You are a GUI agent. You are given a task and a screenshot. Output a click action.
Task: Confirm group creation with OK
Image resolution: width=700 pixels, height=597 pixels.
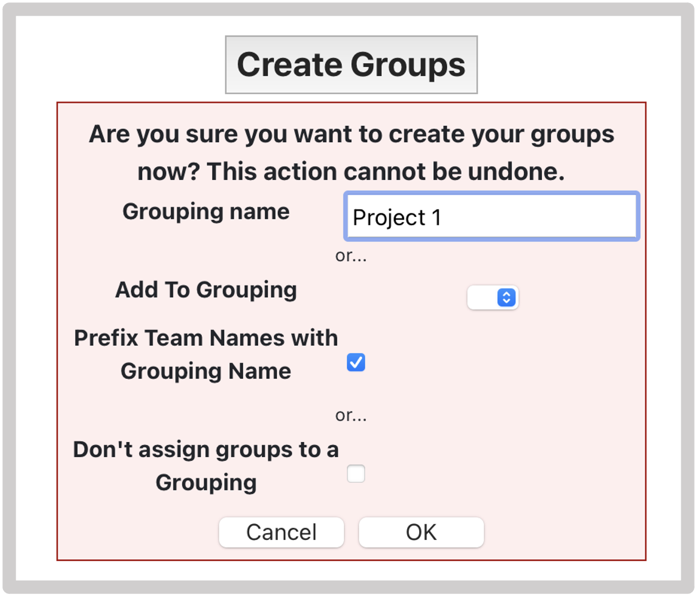[421, 532]
